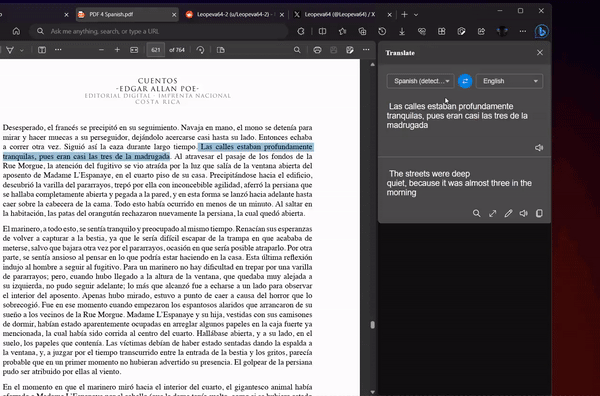Screen dimensions: 600x396
Task: Expand highlight tool options arrow
Action: pyautogui.click(x=21, y=50)
